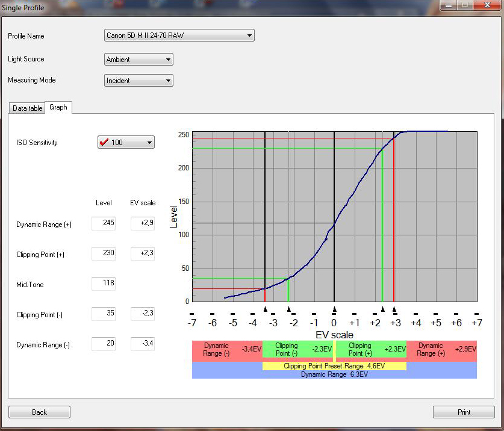The width and height of the screenshot is (504, 431).
Task: Click the "EV scale" column header
Action: 143,203
